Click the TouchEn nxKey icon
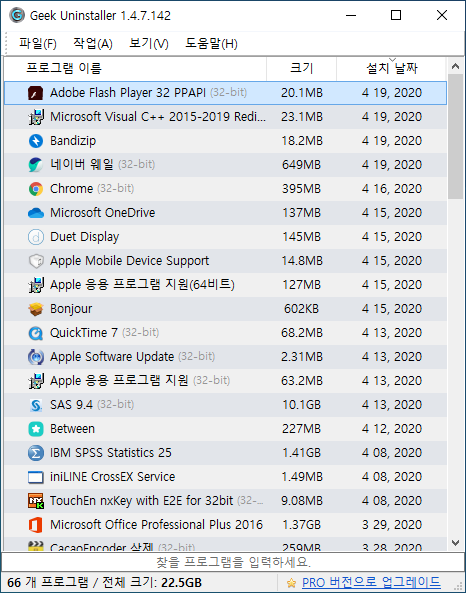This screenshot has width=466, height=593. click(x=36, y=501)
